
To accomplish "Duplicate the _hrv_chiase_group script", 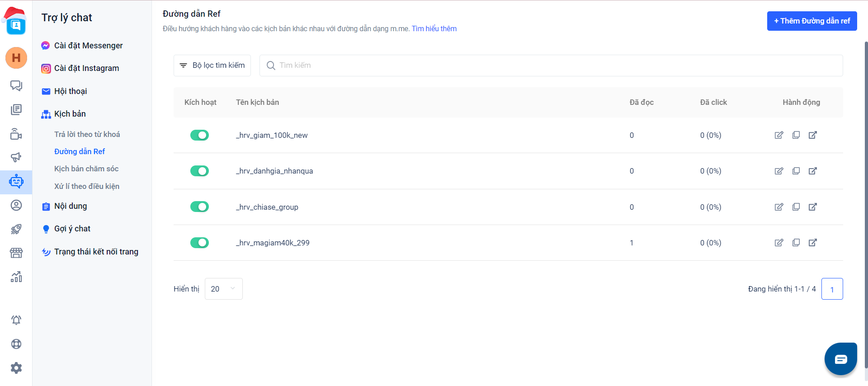I will click(x=796, y=207).
